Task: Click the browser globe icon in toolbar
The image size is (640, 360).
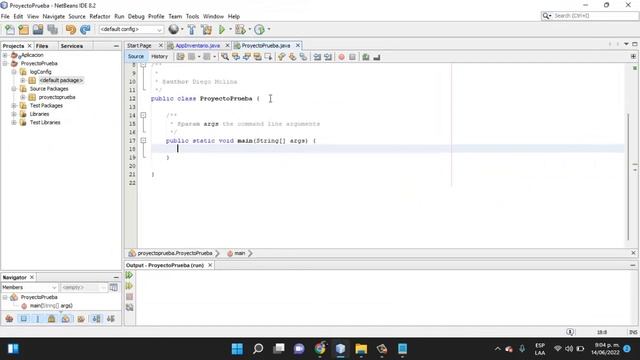Action: (173, 29)
